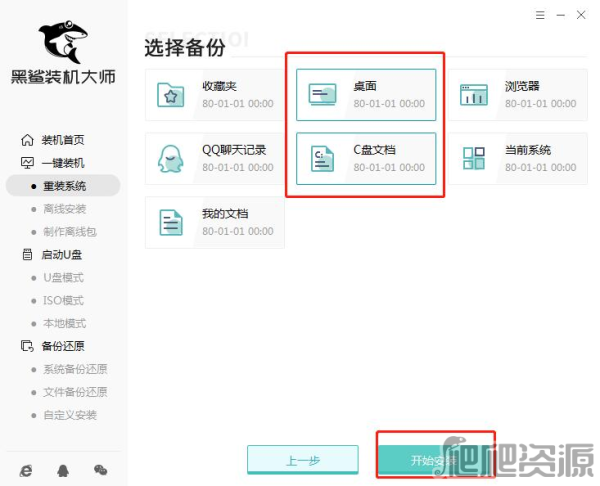
Task: Open the 启动U盘 section
Action: [61, 255]
